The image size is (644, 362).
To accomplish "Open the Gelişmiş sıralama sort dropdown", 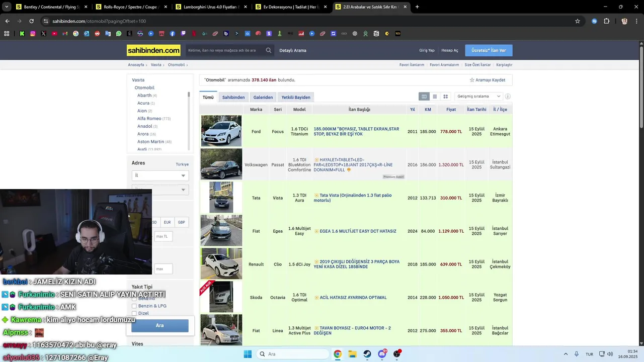I will (x=478, y=97).
